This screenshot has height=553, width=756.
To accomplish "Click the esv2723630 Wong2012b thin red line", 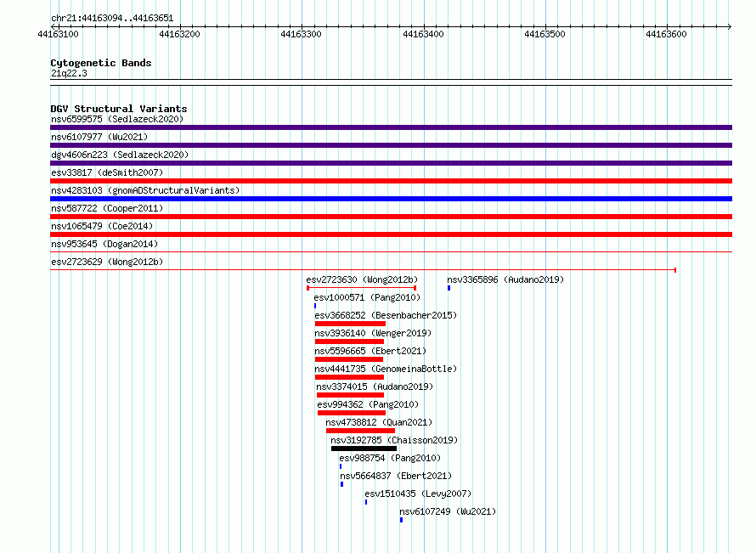I will 362,288.
